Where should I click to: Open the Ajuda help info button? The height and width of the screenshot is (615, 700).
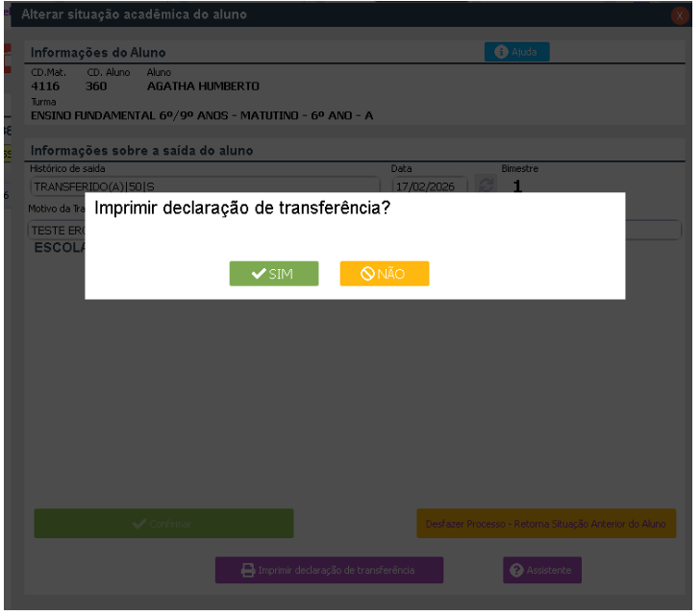[516, 52]
